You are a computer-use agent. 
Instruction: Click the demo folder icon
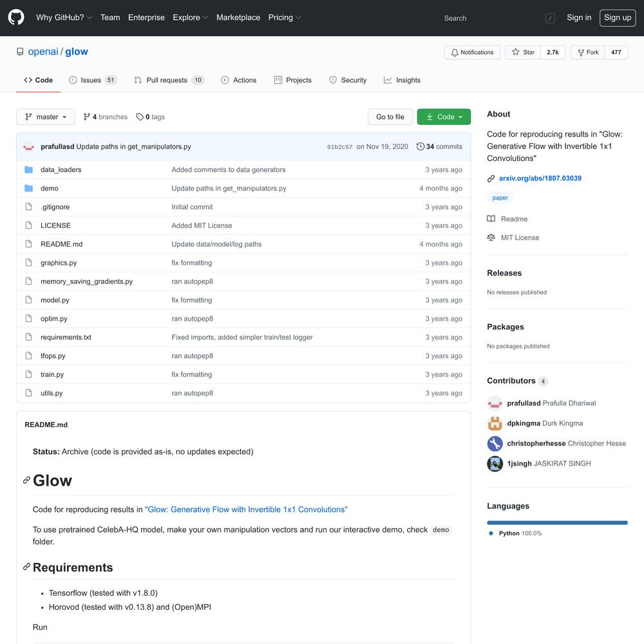coord(28,188)
